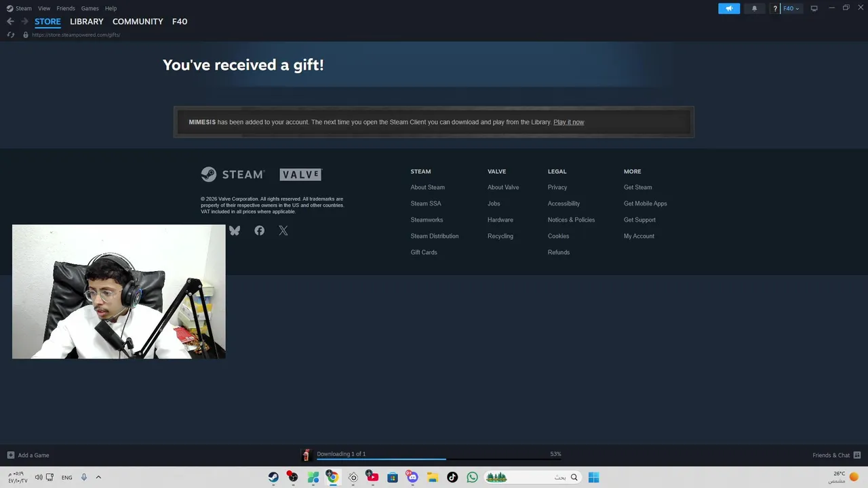Switch to the COMMUNITY tab
This screenshot has width=868, height=488.
pyautogui.click(x=138, y=22)
